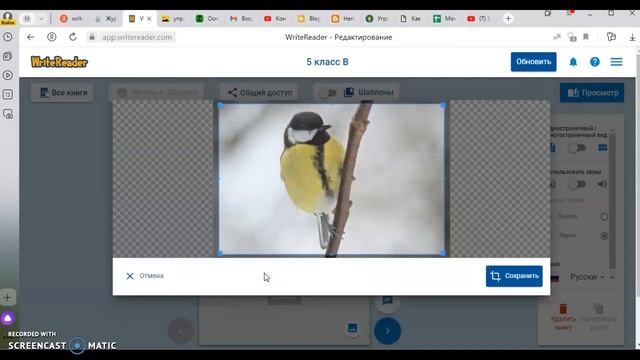Viewport: 640px width, 360px height.
Task: Click the address bar app.writereader.com
Action: coord(137,37)
